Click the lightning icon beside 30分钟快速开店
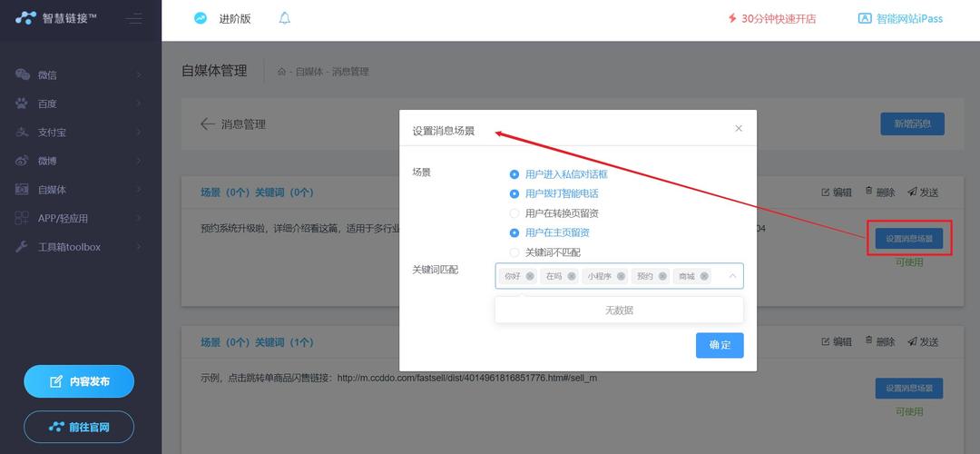The width and height of the screenshot is (980, 454). click(732, 19)
